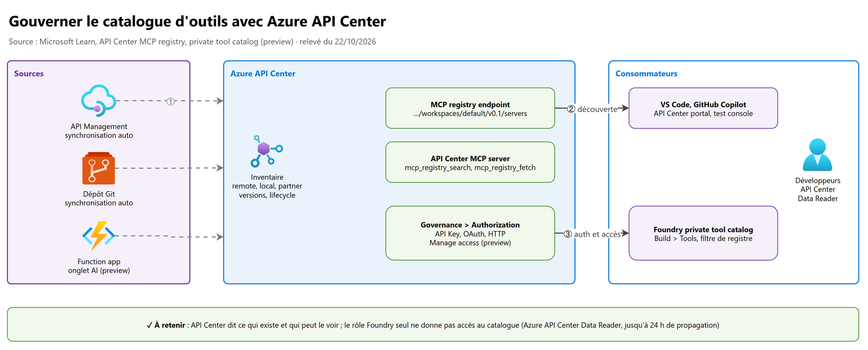Select the Inventaire hub icon in API Center

pos(267,152)
